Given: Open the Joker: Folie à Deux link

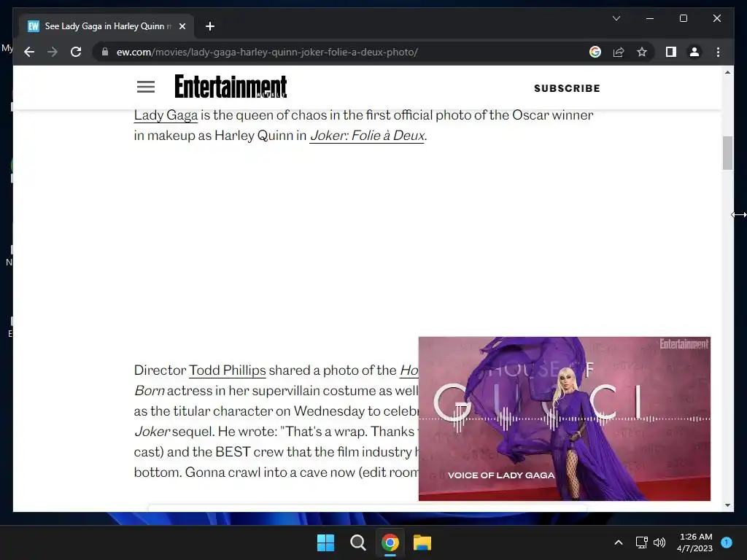Looking at the screenshot, I should click(x=367, y=136).
